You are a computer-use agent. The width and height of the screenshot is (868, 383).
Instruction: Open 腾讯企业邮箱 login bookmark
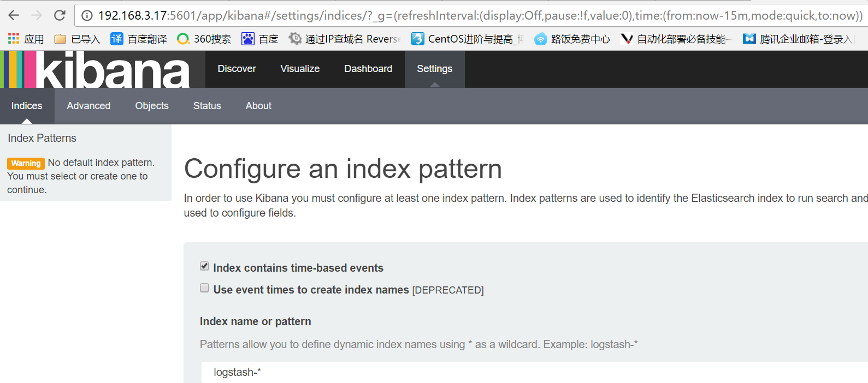799,39
